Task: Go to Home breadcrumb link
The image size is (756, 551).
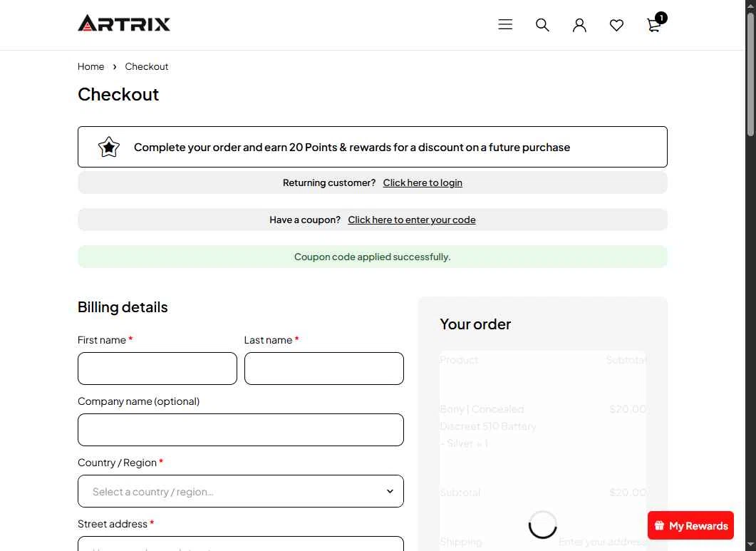Action: point(90,66)
